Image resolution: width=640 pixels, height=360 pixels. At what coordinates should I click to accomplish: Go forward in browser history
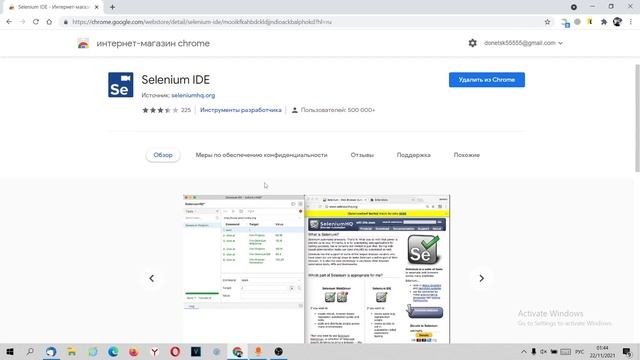tap(22, 22)
